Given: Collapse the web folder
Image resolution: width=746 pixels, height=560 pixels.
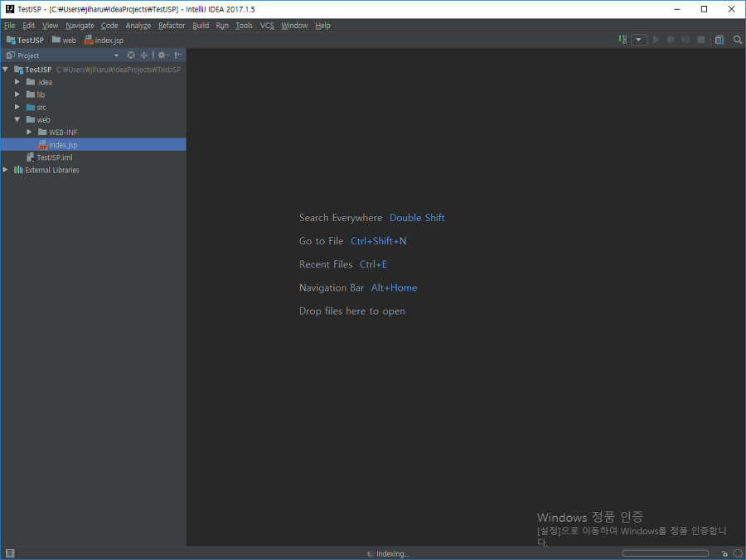Looking at the screenshot, I should coord(17,119).
